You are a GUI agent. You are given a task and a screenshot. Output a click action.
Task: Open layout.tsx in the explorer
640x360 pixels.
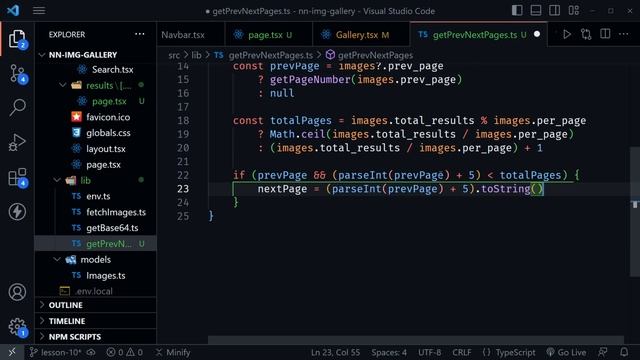(x=106, y=149)
